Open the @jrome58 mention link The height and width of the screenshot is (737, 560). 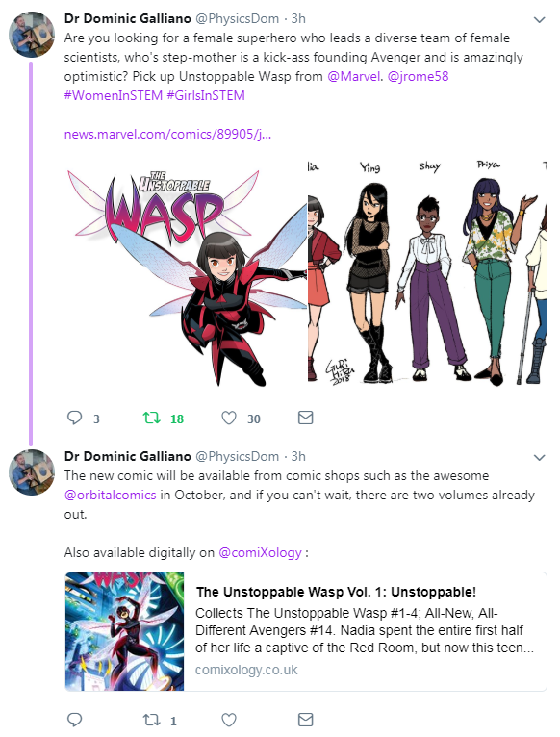[418, 76]
